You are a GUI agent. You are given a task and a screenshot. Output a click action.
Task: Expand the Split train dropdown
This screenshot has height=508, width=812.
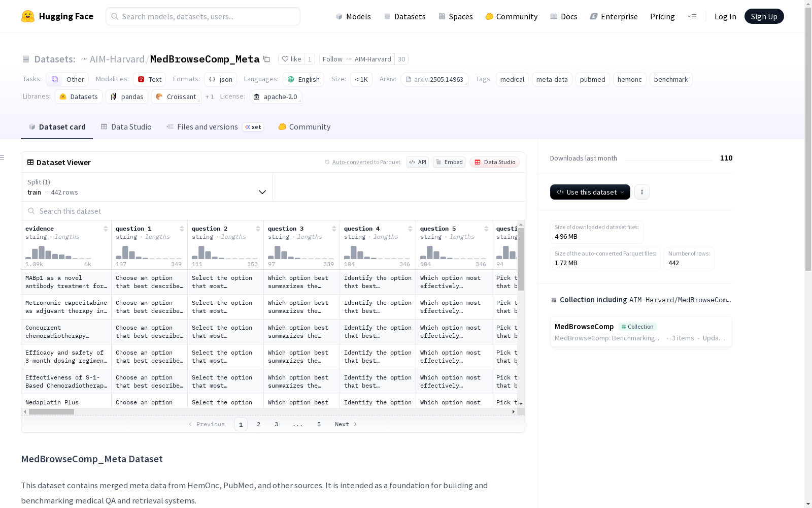click(147, 187)
